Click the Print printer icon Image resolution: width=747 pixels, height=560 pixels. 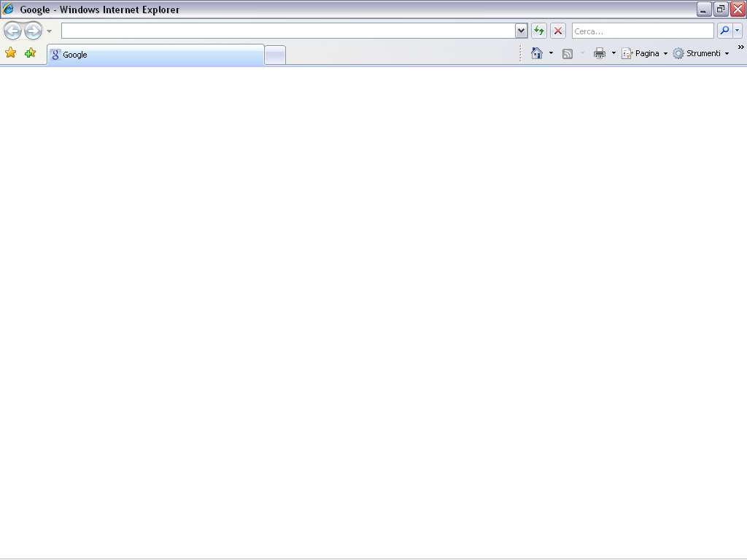coord(600,53)
